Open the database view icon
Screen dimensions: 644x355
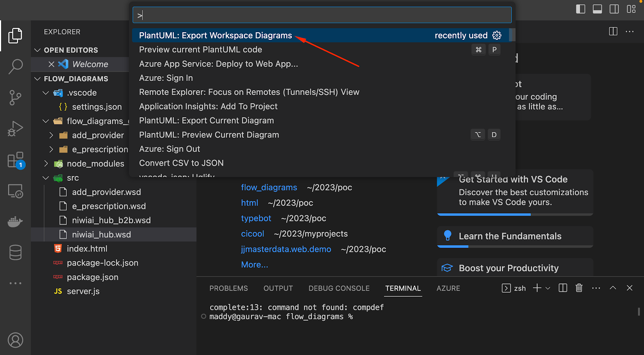click(15, 253)
